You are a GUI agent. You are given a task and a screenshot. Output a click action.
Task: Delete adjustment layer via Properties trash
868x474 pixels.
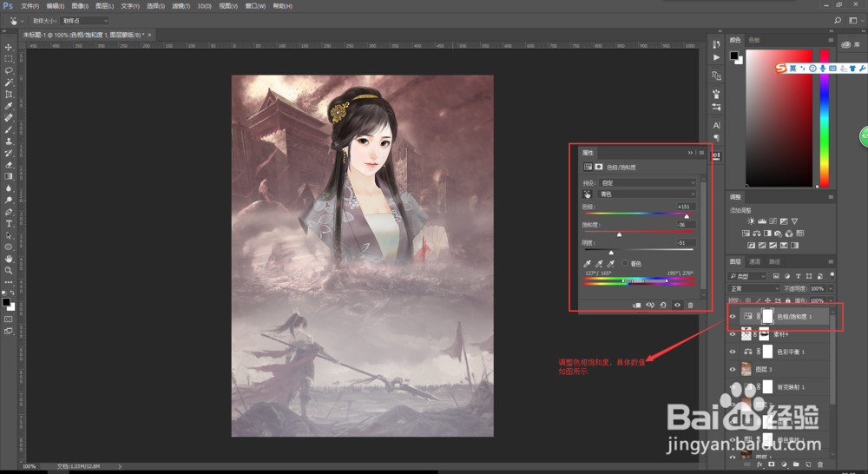[690, 305]
